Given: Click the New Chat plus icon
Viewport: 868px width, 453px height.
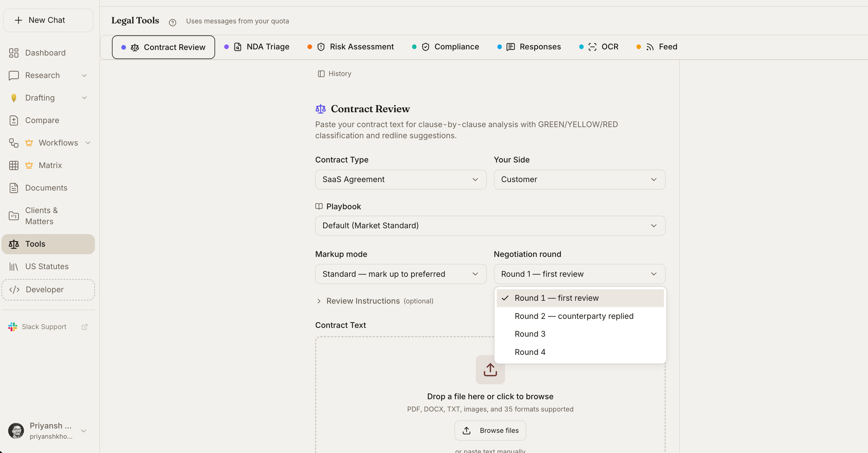Looking at the screenshot, I should 18,20.
